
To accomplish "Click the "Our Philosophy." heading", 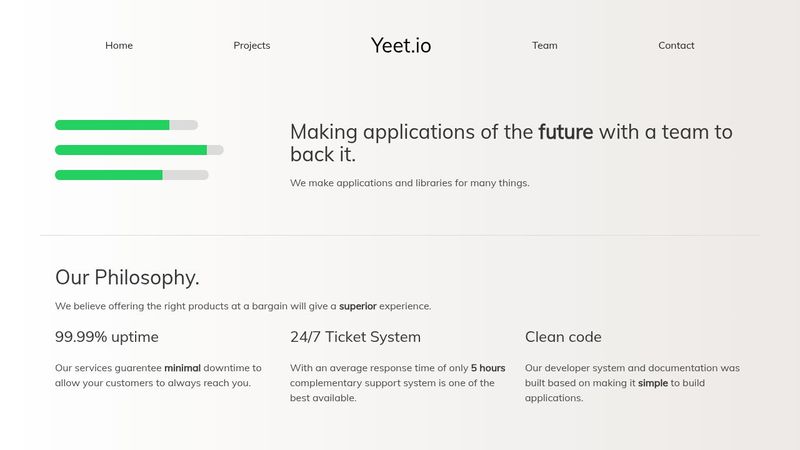I will pos(127,278).
